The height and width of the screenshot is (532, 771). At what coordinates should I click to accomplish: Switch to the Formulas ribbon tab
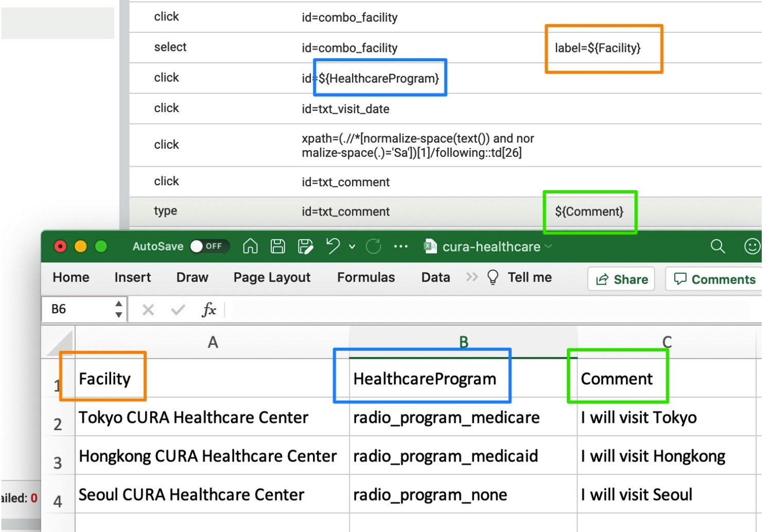coord(366,277)
